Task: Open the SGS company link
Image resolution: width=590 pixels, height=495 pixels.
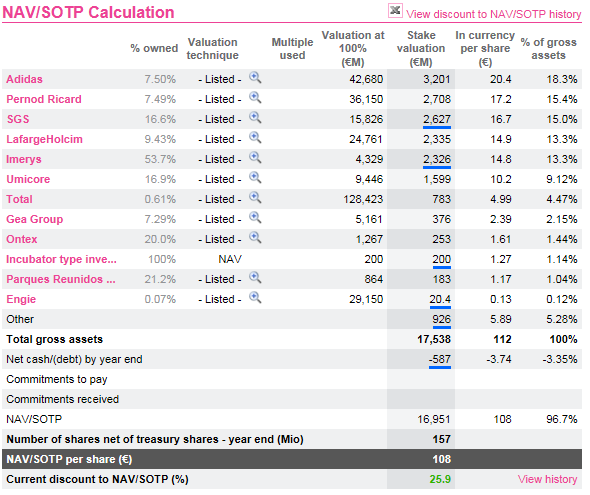Action: pos(18,119)
